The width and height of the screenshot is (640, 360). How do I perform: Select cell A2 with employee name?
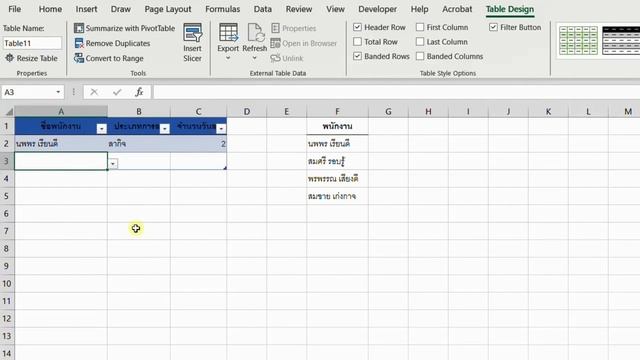point(61,144)
